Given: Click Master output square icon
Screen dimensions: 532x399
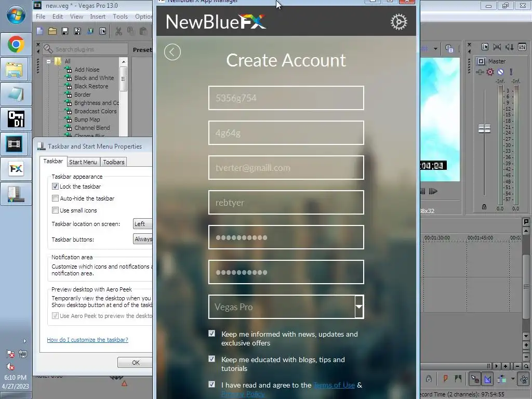Looking at the screenshot, I should 481,61.
